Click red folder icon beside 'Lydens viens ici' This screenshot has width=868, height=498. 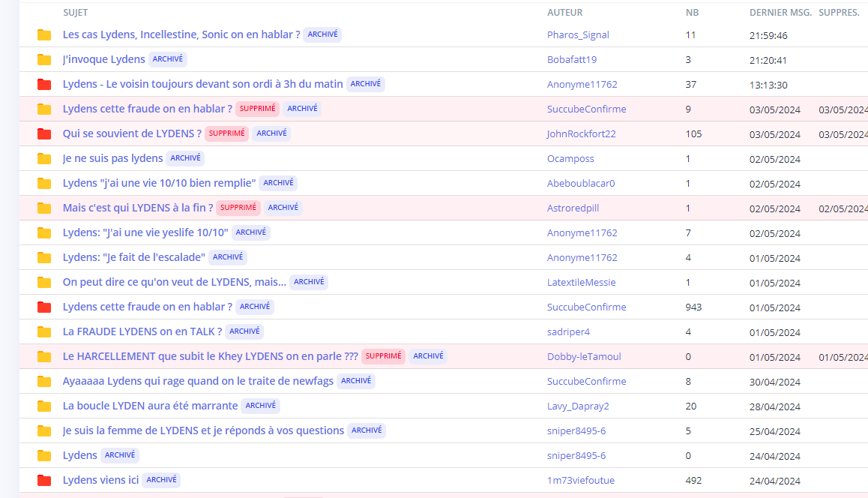tap(44, 480)
